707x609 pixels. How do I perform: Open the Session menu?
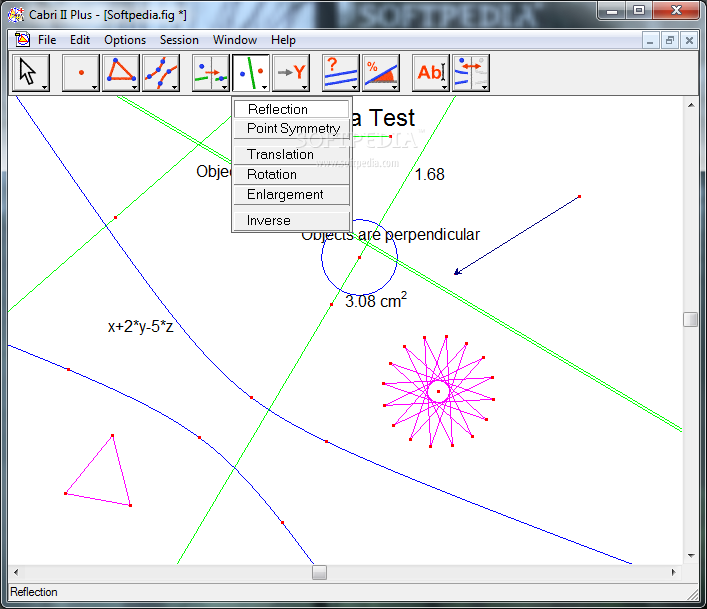coord(179,40)
